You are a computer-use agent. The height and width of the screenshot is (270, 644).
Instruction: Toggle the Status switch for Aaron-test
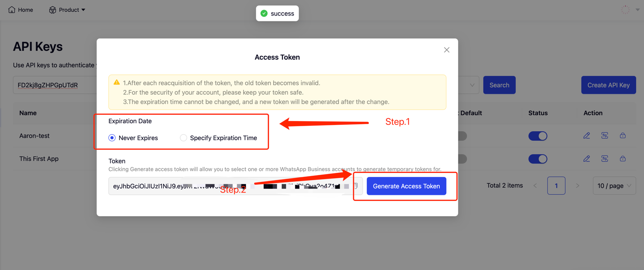click(x=538, y=136)
